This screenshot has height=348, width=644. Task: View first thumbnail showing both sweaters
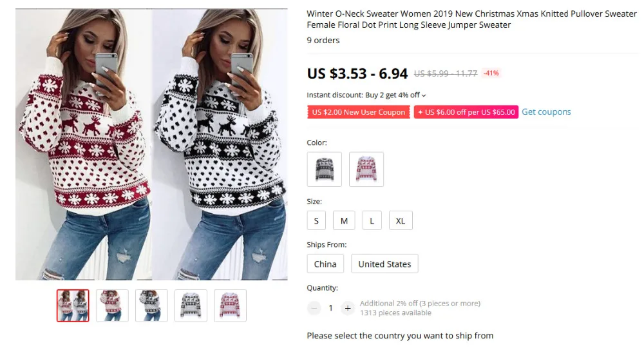(73, 305)
